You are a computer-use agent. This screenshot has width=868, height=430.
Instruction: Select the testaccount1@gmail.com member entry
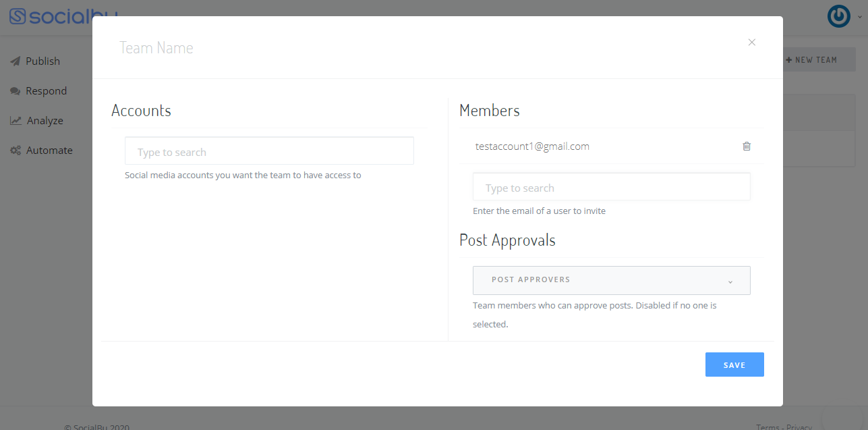pos(532,146)
